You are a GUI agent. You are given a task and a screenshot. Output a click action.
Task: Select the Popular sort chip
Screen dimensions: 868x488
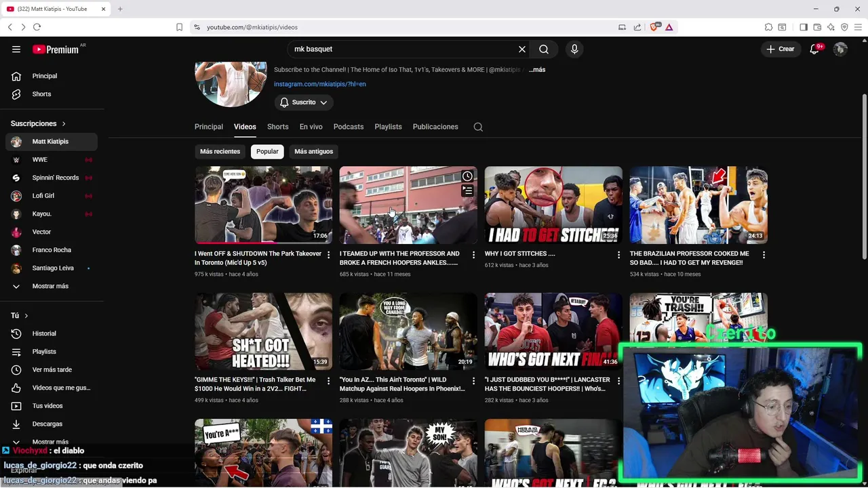click(x=267, y=151)
